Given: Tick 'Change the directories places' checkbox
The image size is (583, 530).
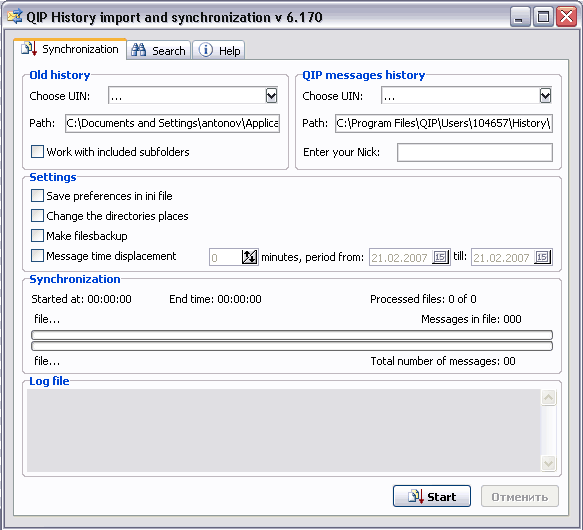Looking at the screenshot, I should coord(37,216).
